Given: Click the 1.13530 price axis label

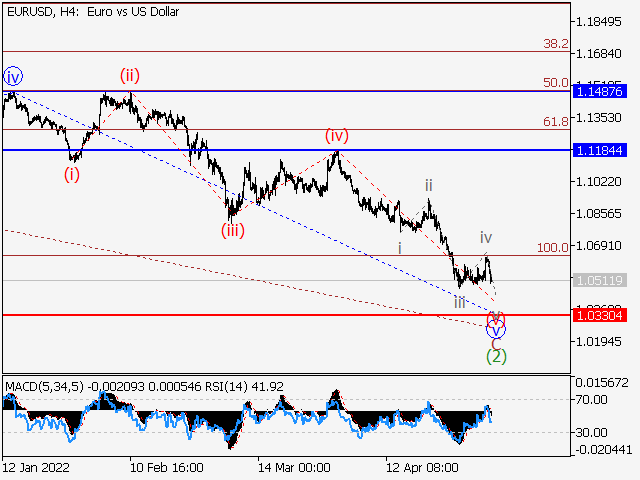Looking at the screenshot, I should pos(598,118).
